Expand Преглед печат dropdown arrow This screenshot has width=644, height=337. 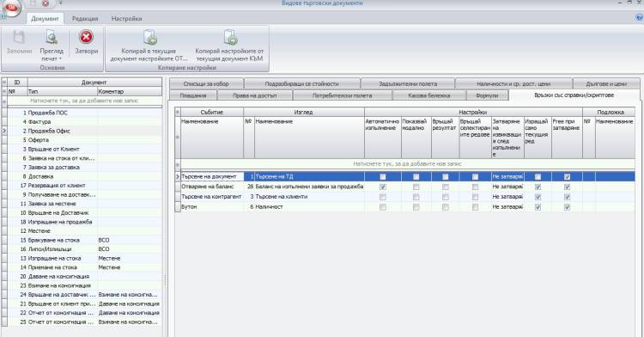click(x=60, y=58)
